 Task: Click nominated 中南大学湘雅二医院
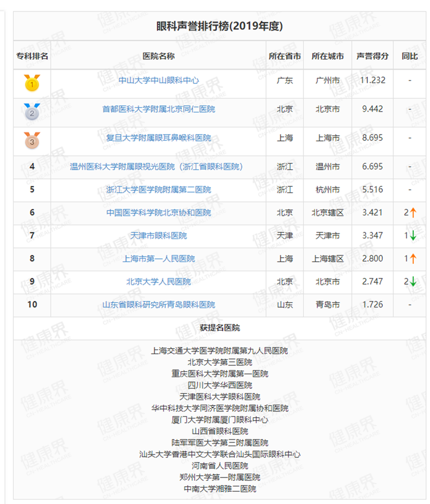[220, 489]
